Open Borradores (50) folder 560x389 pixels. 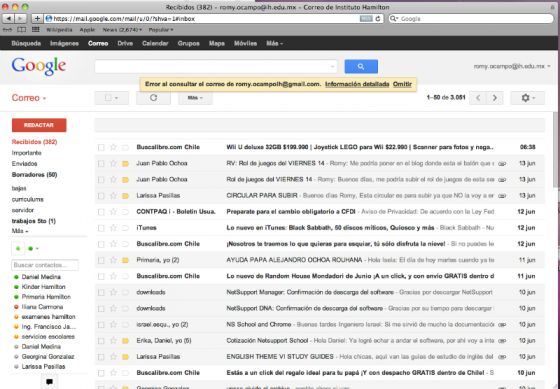tap(34, 175)
